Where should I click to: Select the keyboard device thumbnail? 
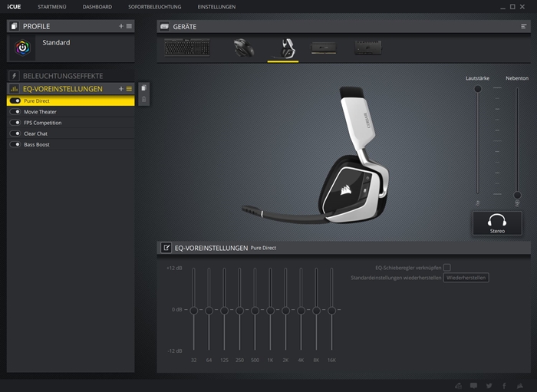pos(187,48)
